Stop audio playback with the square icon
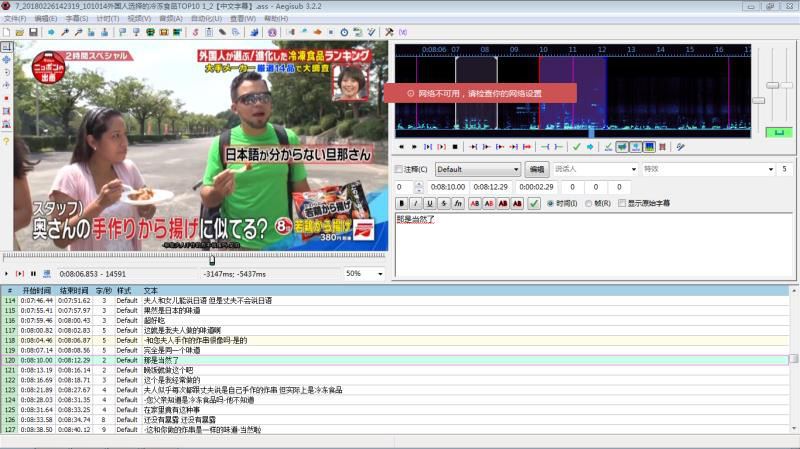 click(455, 147)
